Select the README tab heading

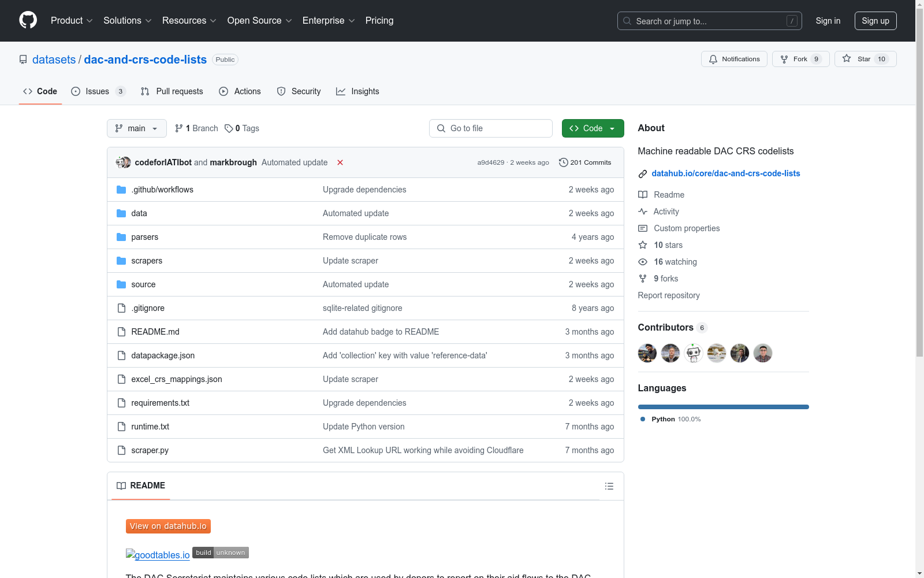coord(141,486)
